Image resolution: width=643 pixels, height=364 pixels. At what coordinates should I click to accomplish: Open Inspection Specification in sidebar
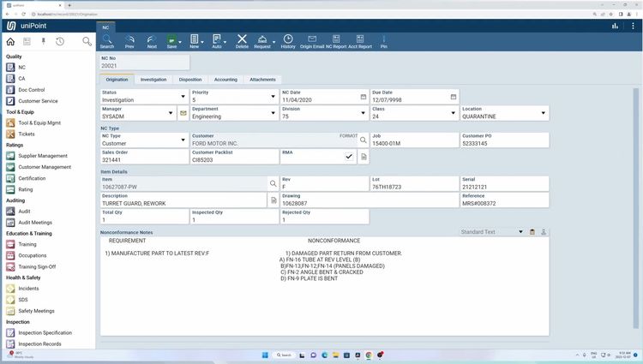[x=45, y=332]
